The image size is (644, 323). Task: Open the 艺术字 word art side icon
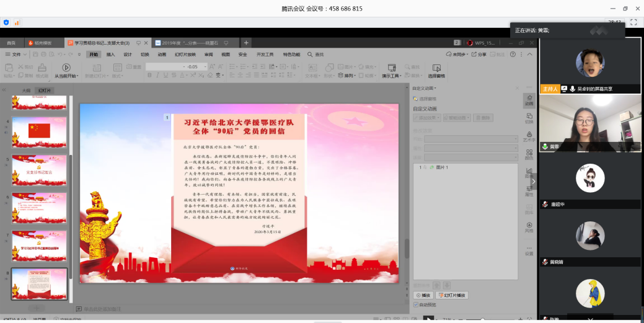[529, 136]
